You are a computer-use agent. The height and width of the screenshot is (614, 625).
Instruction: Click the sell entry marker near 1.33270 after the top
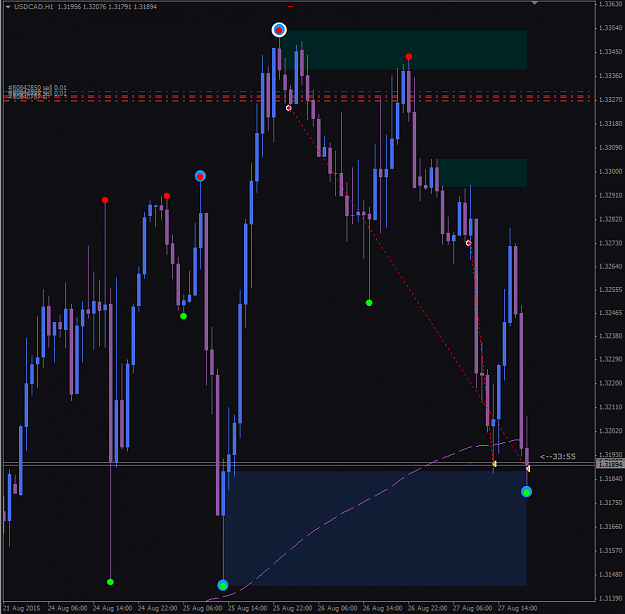point(289,108)
